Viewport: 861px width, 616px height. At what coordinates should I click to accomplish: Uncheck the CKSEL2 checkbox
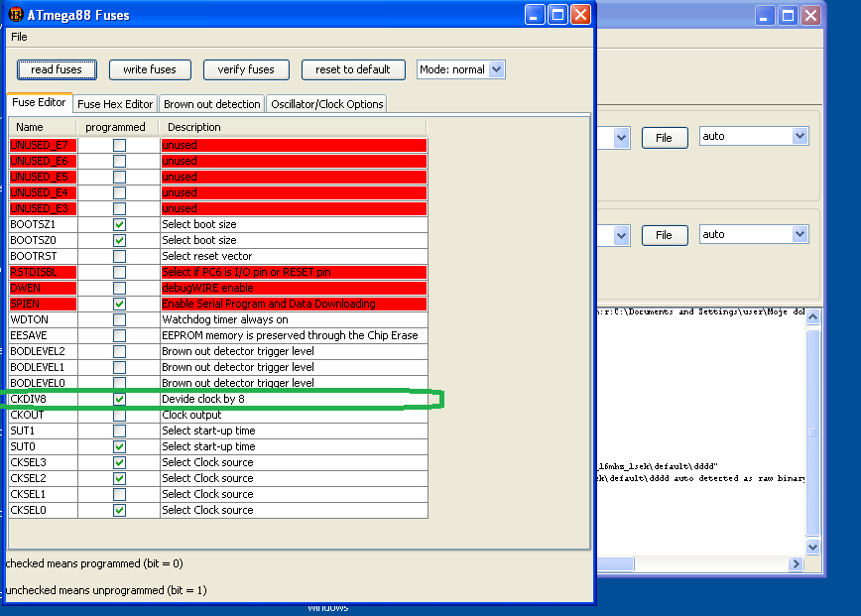(x=119, y=479)
